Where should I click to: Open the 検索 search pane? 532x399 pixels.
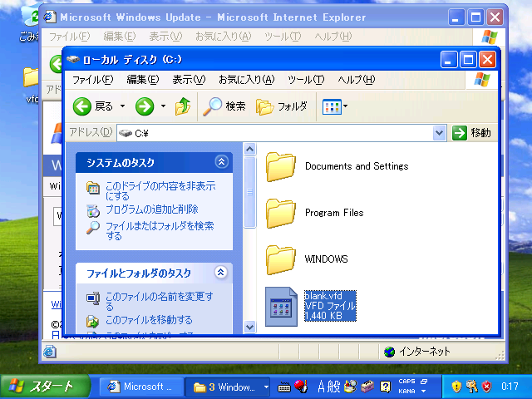[224, 106]
